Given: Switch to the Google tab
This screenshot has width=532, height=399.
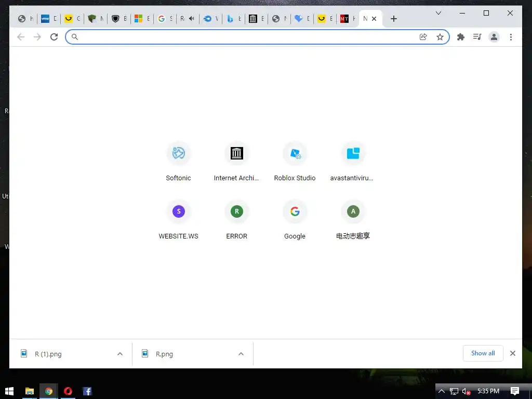Looking at the screenshot, I should coord(165,19).
